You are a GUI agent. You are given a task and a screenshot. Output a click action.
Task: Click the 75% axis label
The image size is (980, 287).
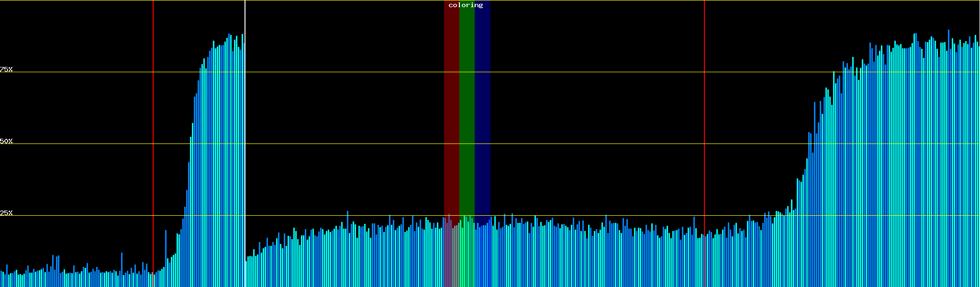click(x=6, y=69)
